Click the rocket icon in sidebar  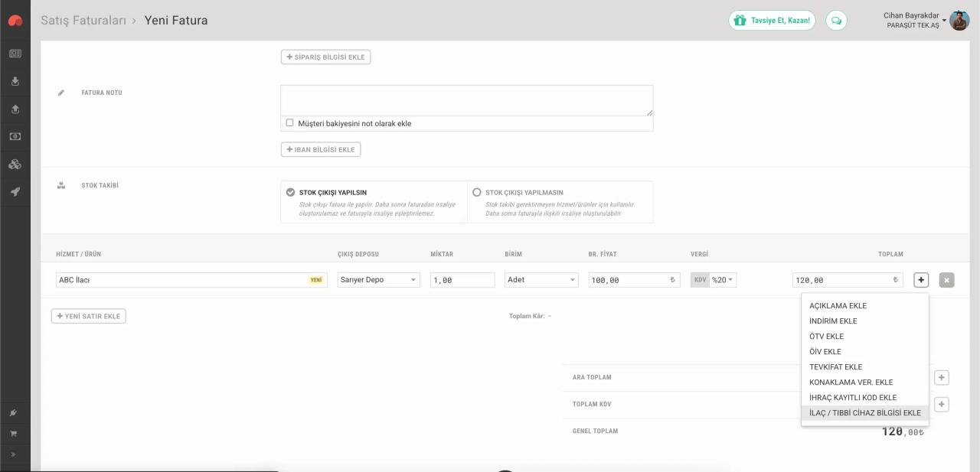pos(15,192)
